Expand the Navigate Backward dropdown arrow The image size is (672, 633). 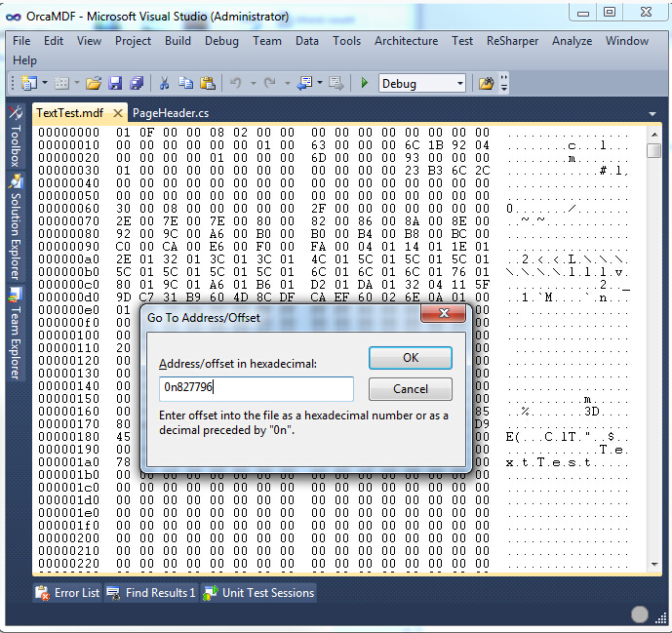(x=320, y=83)
